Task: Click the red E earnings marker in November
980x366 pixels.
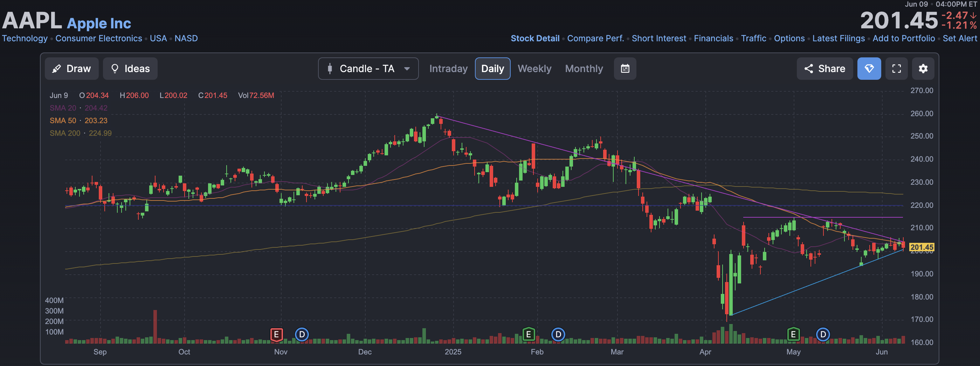Action: click(277, 335)
